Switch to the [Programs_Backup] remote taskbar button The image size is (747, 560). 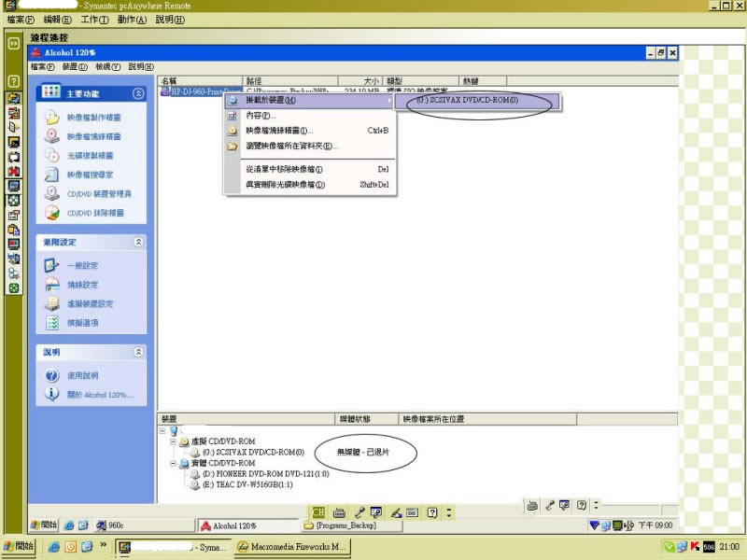click(352, 525)
